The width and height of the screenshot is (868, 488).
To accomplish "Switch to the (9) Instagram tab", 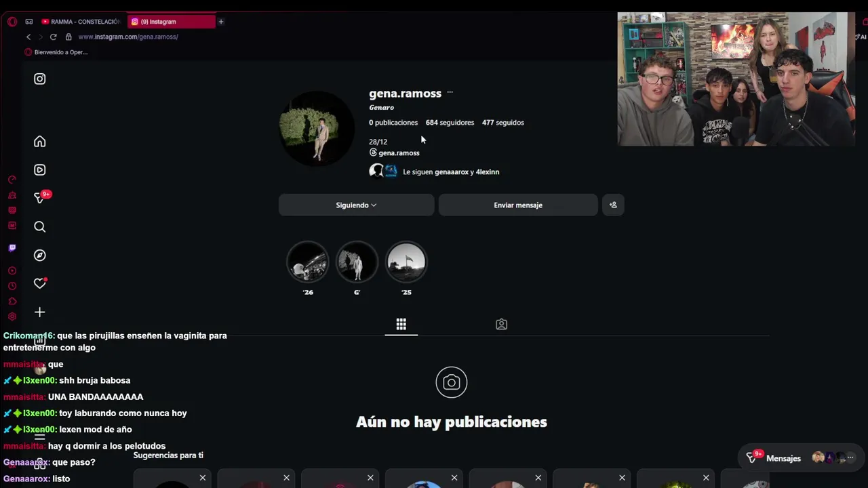I will coord(171,22).
